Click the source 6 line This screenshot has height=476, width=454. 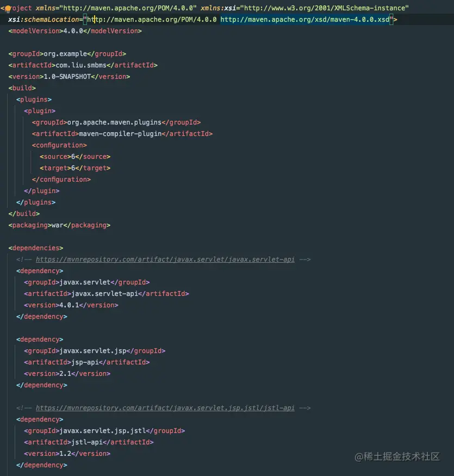click(75, 157)
